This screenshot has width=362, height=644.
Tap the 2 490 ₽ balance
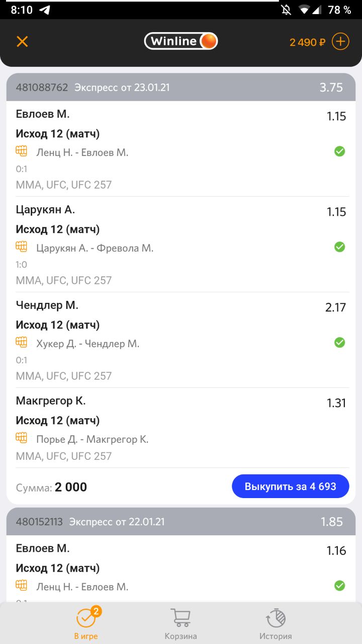click(x=307, y=42)
